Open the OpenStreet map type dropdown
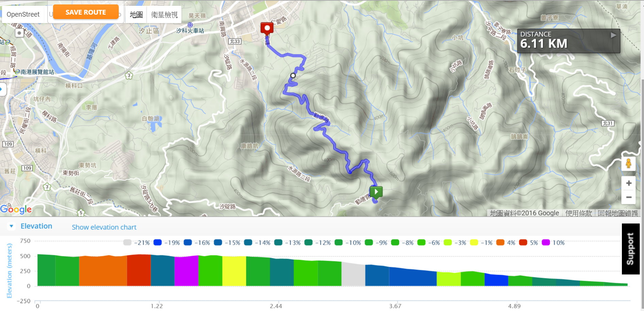This screenshot has height=311, width=644. [23, 14]
